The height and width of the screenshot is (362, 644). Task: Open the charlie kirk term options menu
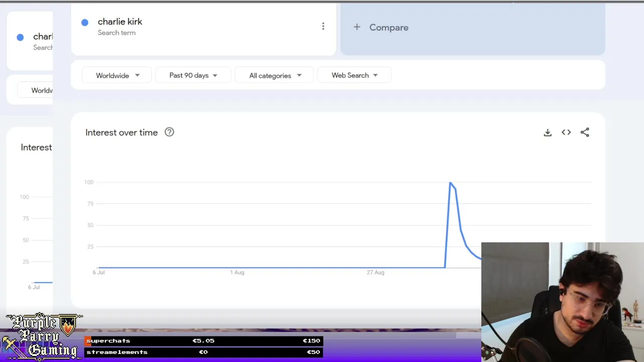click(x=323, y=26)
